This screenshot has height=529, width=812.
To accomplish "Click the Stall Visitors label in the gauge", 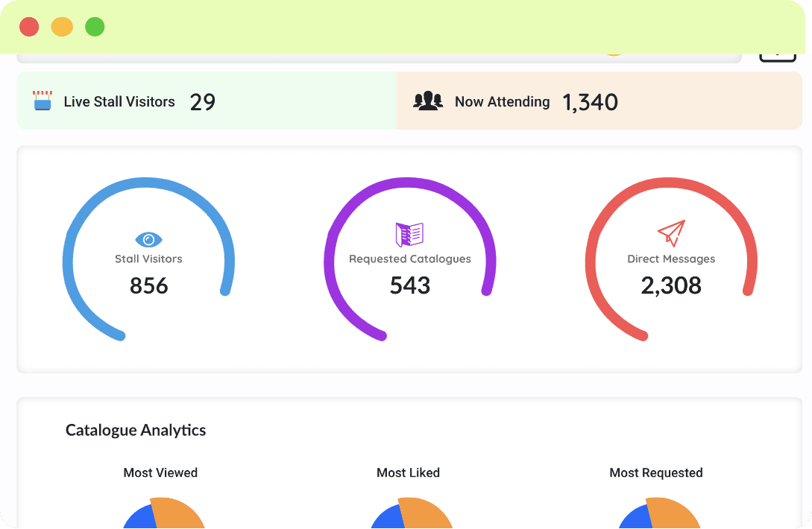I will (148, 259).
